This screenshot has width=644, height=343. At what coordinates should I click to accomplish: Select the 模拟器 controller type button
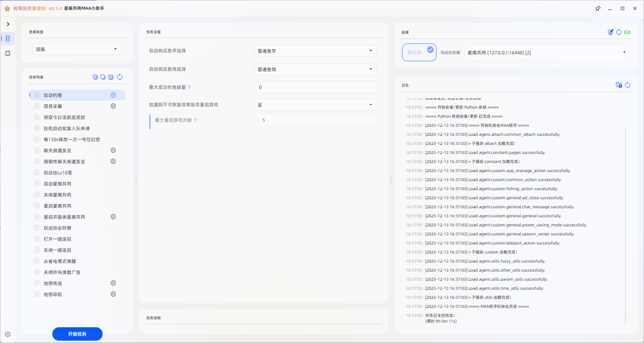[x=419, y=52]
